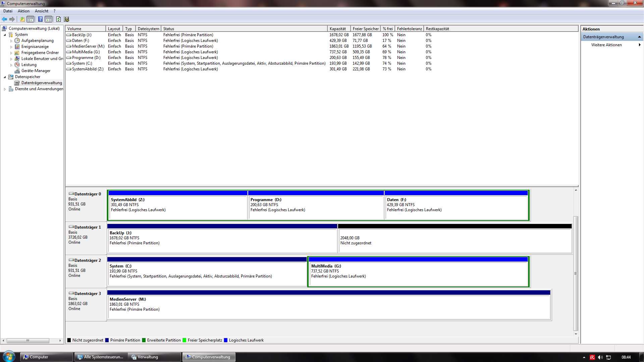
Task: Open the Aktion menu
Action: [23, 11]
